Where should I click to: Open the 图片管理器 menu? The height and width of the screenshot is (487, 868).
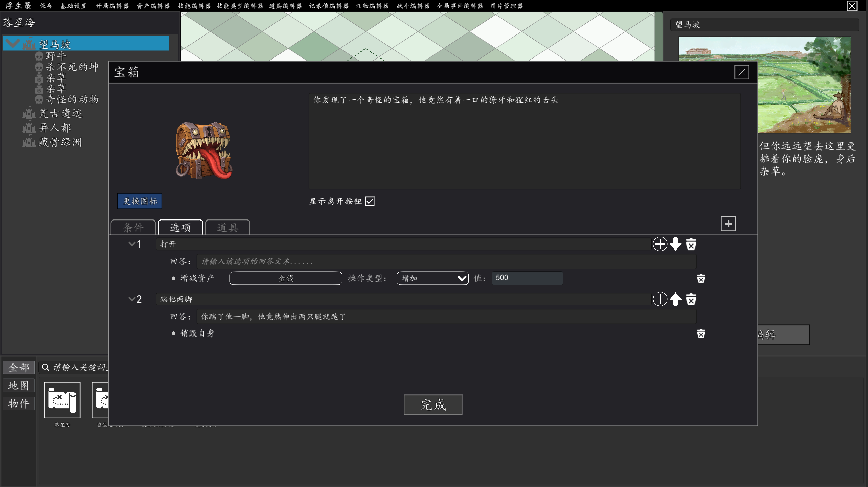click(507, 6)
